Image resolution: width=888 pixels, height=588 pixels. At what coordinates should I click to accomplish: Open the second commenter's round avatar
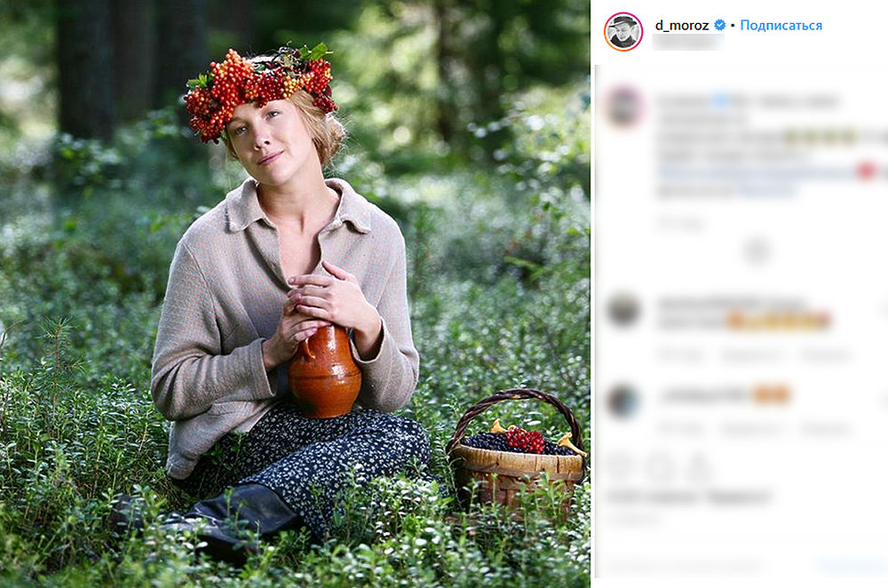coord(624,309)
